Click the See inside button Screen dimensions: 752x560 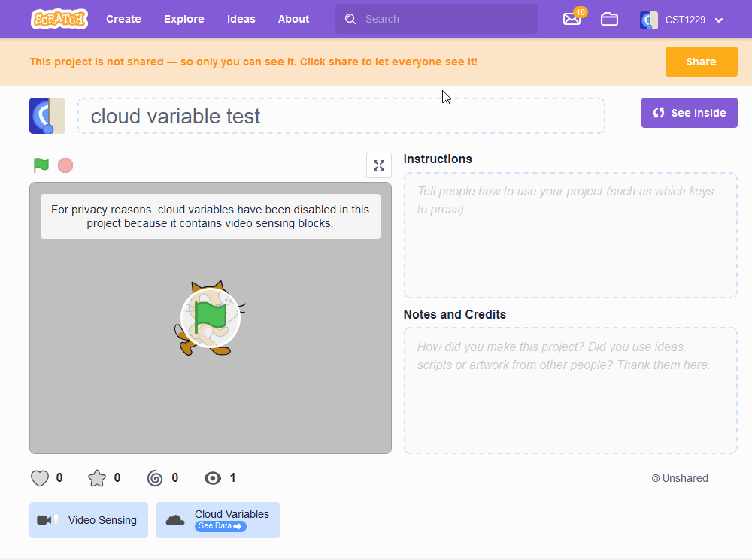[x=689, y=113]
